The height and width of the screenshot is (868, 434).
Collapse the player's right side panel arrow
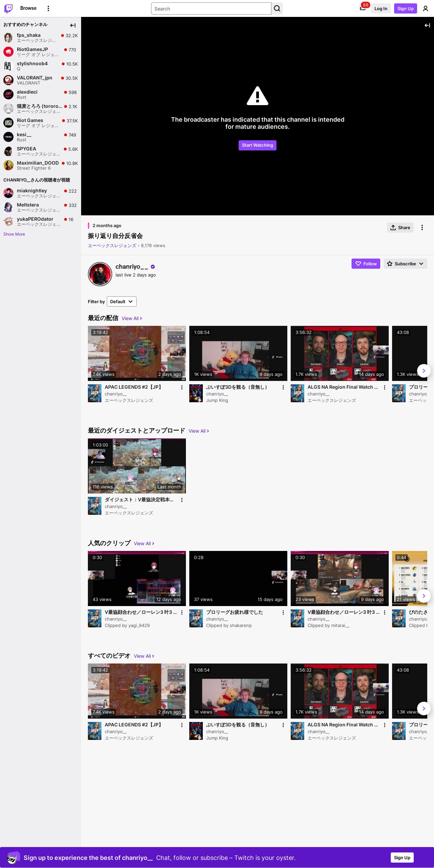(427, 25)
